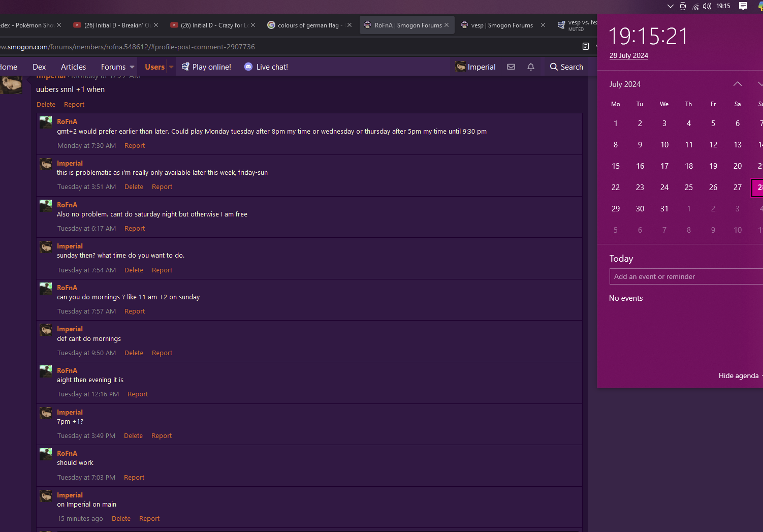
Task: Report the 'uubers snnl +1 when' post
Action: click(74, 104)
